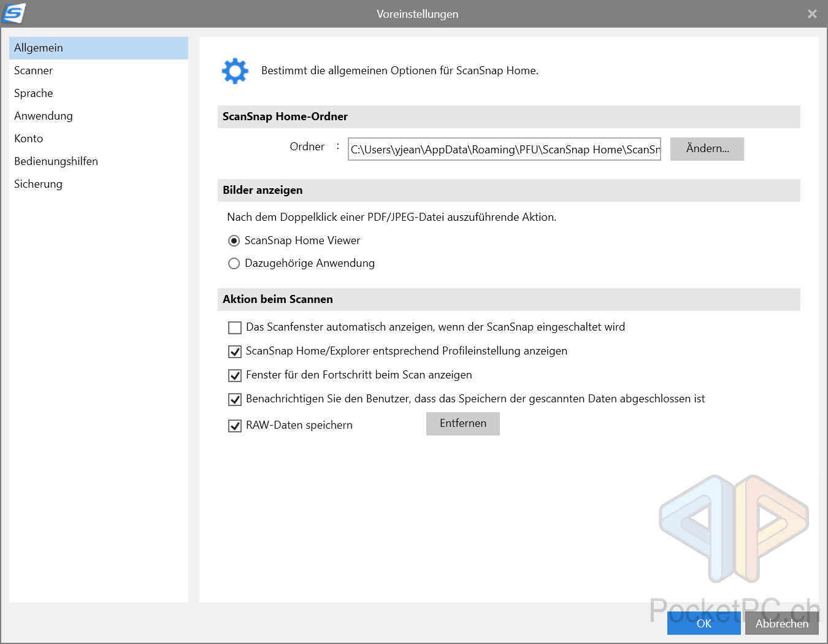828x644 pixels.
Task: Click the ScanSnap Home-Ordner heading
Action: pos(285,117)
